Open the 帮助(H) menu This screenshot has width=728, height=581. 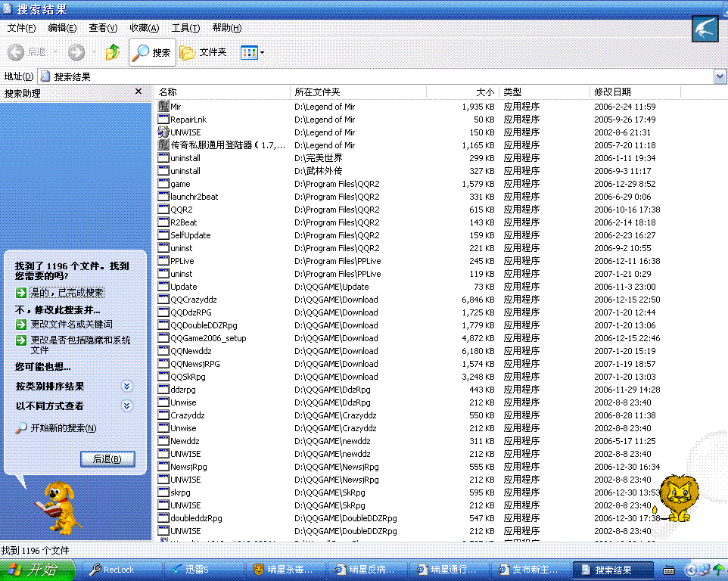pyautogui.click(x=226, y=28)
